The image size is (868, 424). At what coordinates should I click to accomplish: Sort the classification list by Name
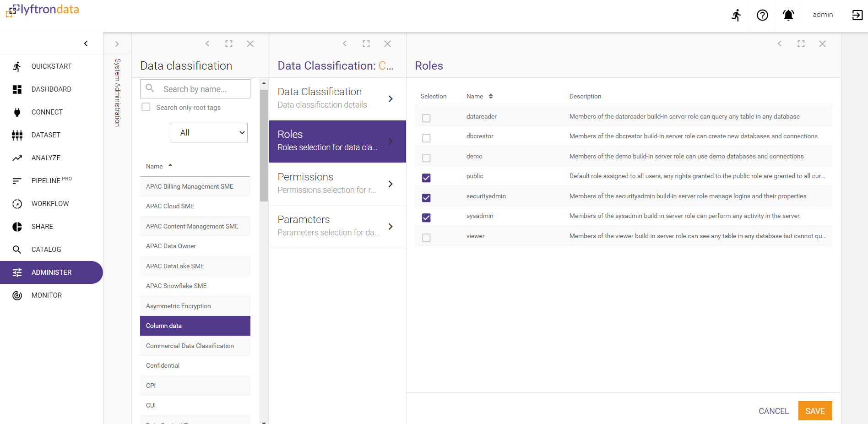(159, 166)
